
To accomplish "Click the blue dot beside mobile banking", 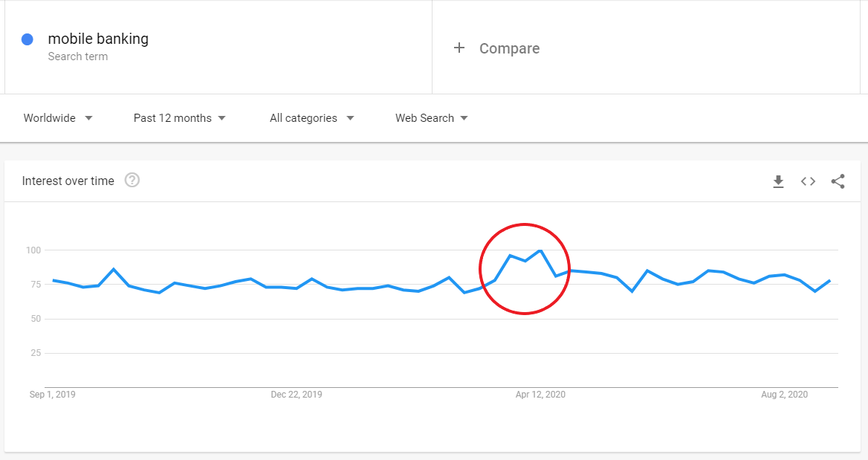I will pyautogui.click(x=27, y=40).
